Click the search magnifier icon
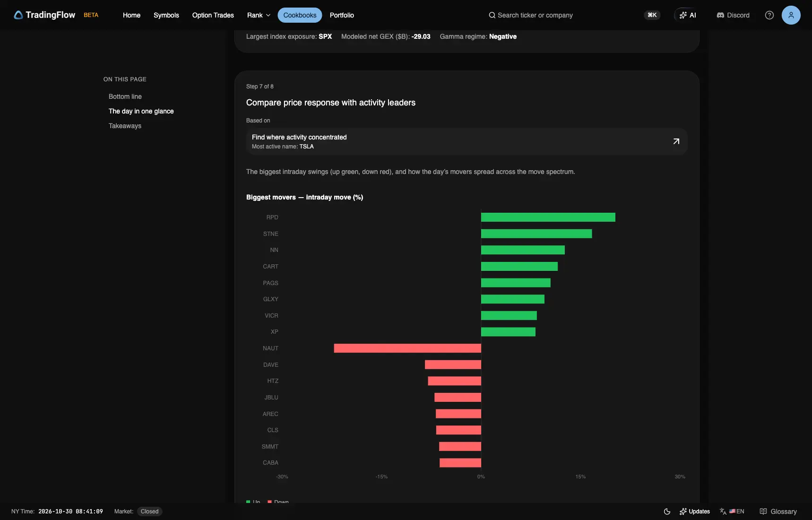Screen dimensions: 812x520 [492, 15]
